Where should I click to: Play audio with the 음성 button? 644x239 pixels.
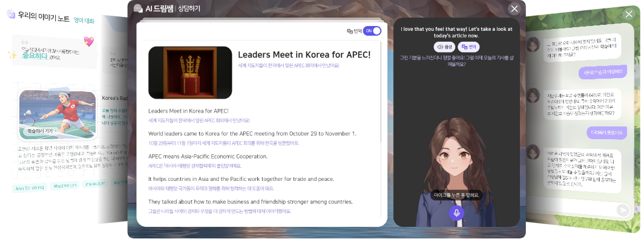[x=444, y=47]
